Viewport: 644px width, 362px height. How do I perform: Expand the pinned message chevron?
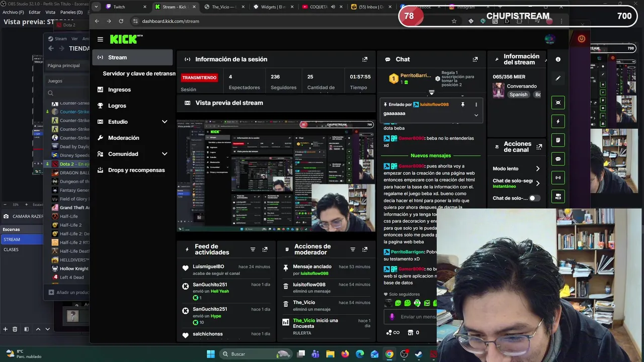click(476, 115)
